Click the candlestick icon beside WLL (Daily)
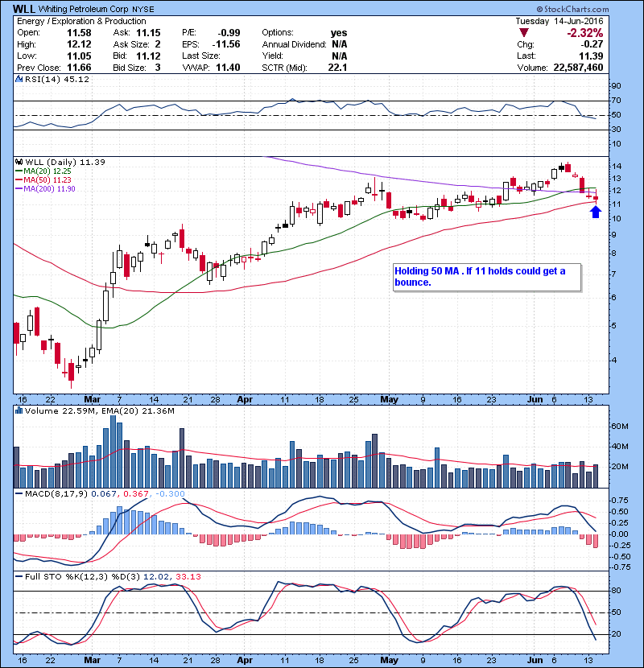The image size is (644, 668). [x=19, y=162]
